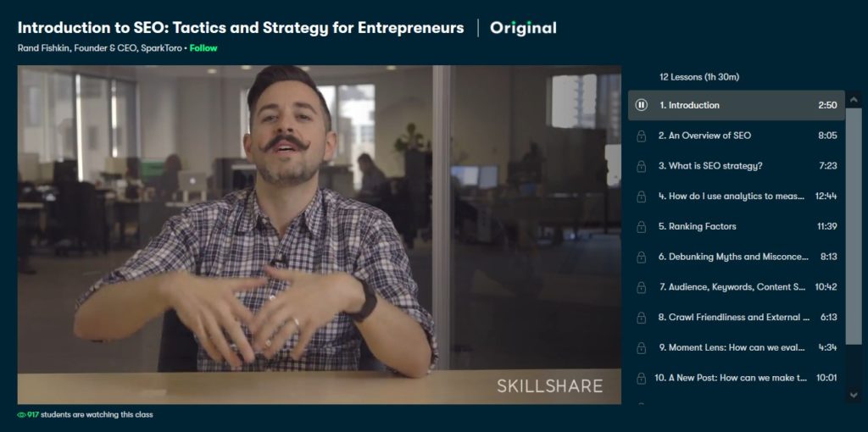Pause the Introduction lesson via its icon
Screen dimensions: 868x432
(641, 105)
